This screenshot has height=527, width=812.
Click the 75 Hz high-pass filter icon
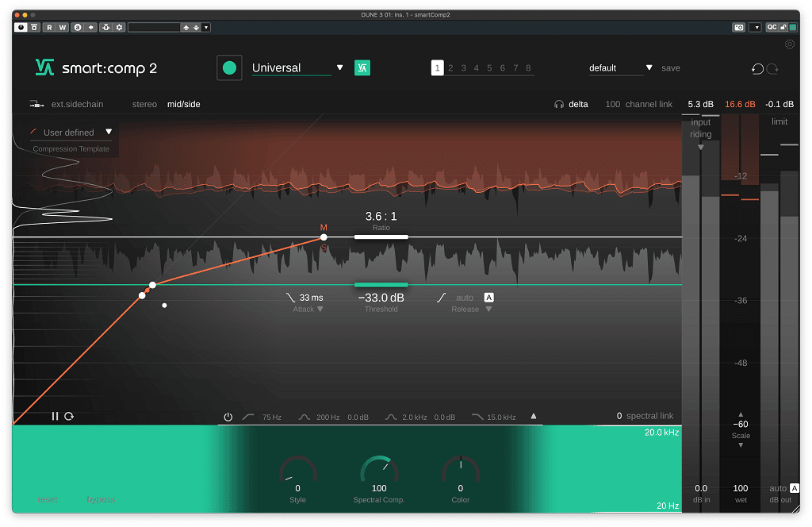[x=248, y=417]
